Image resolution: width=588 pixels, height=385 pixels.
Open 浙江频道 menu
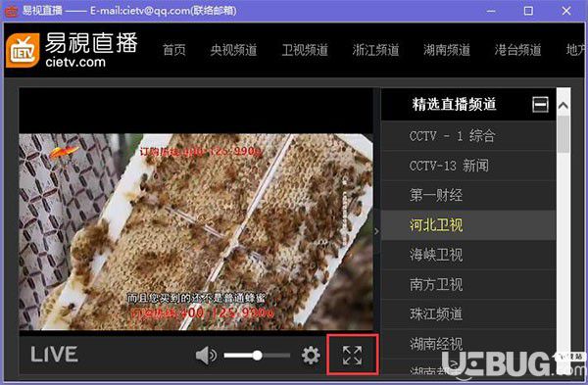[375, 50]
